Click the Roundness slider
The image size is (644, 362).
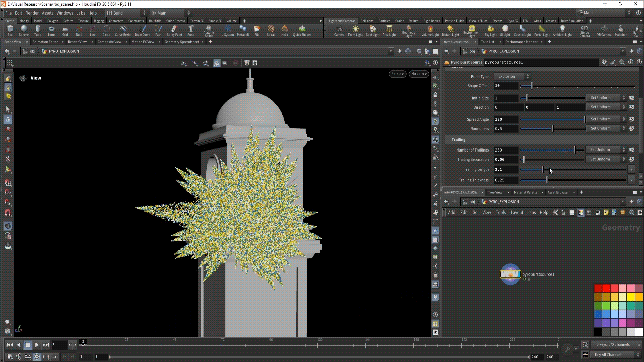(552, 129)
